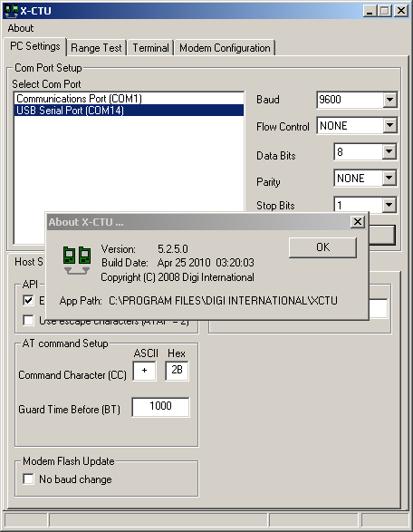Switch to the Range Test tab
This screenshot has width=413, height=532.
click(96, 48)
